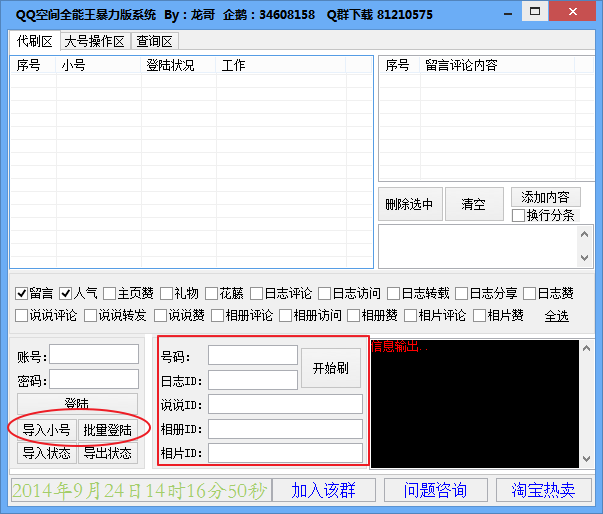Close the application window
The height and width of the screenshot is (514, 603).
pyautogui.click(x=573, y=11)
